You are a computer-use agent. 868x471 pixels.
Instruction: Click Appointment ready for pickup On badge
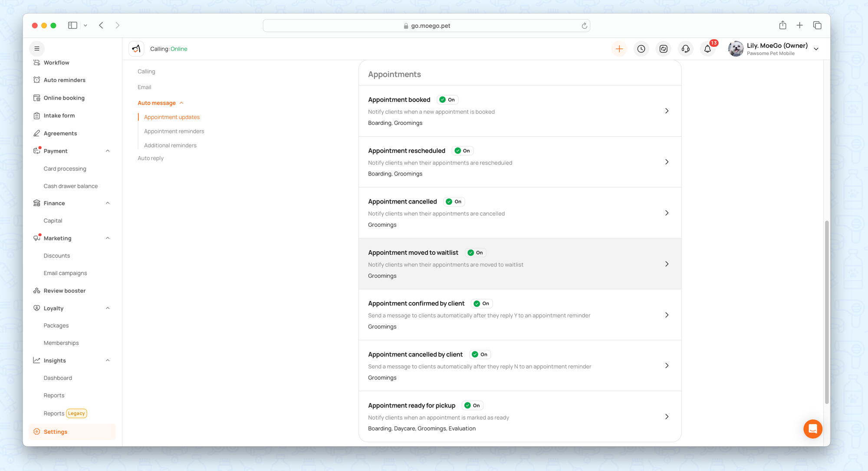472,405
